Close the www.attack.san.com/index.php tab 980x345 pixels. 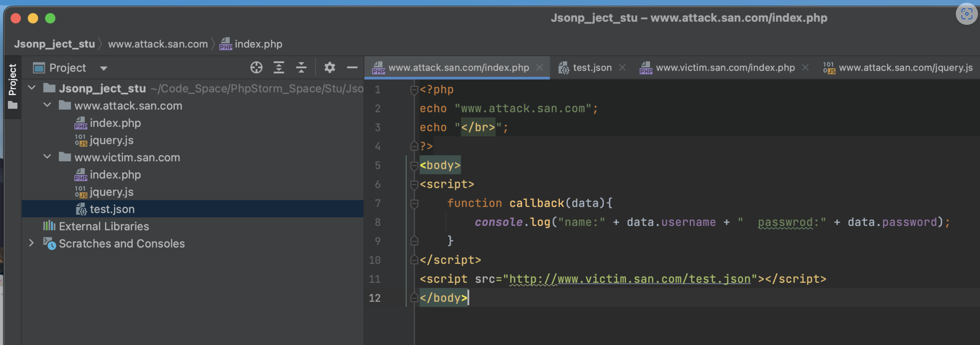click(x=539, y=68)
